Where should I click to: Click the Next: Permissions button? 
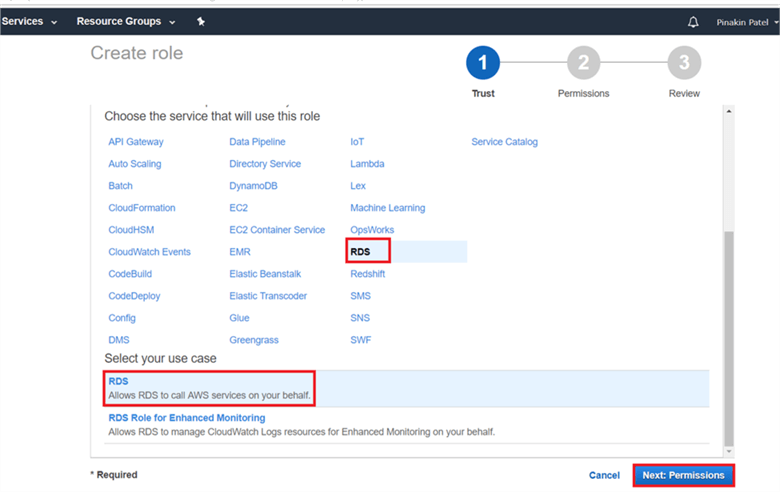click(x=683, y=475)
